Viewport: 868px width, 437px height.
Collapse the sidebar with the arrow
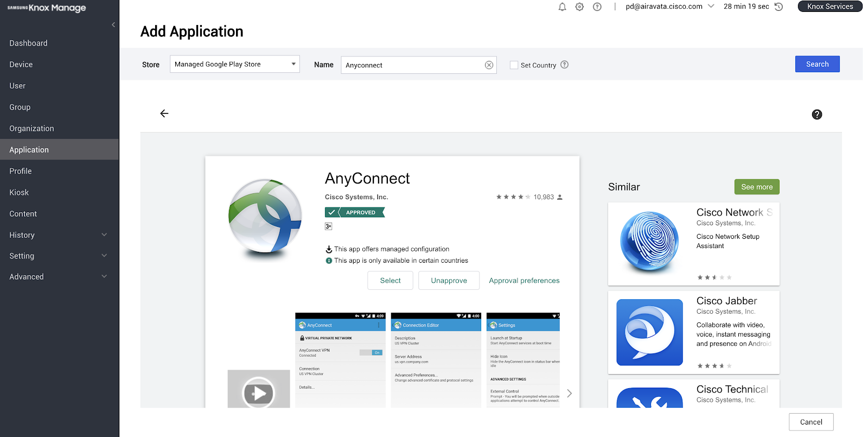[x=113, y=25]
